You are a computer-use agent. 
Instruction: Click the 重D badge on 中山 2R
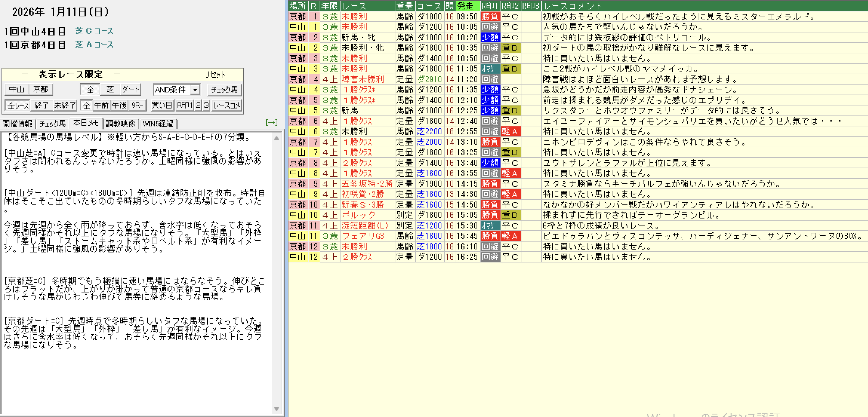click(510, 48)
